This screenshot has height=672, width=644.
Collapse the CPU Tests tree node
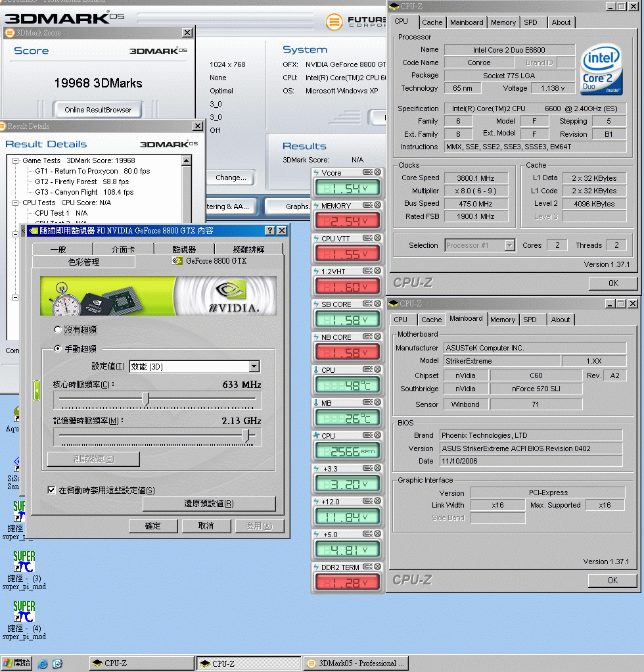click(x=15, y=203)
